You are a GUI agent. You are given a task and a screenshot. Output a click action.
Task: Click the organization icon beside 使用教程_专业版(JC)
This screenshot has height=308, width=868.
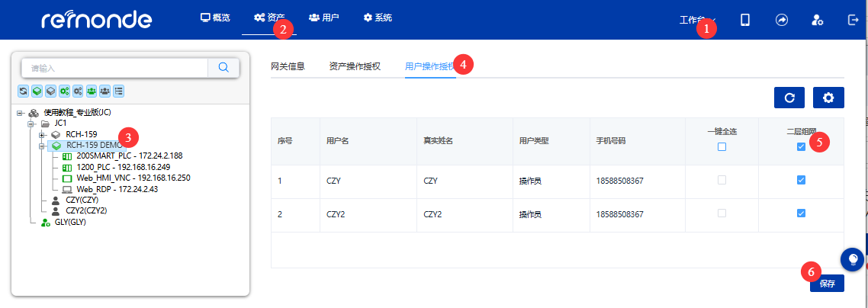[x=34, y=112]
